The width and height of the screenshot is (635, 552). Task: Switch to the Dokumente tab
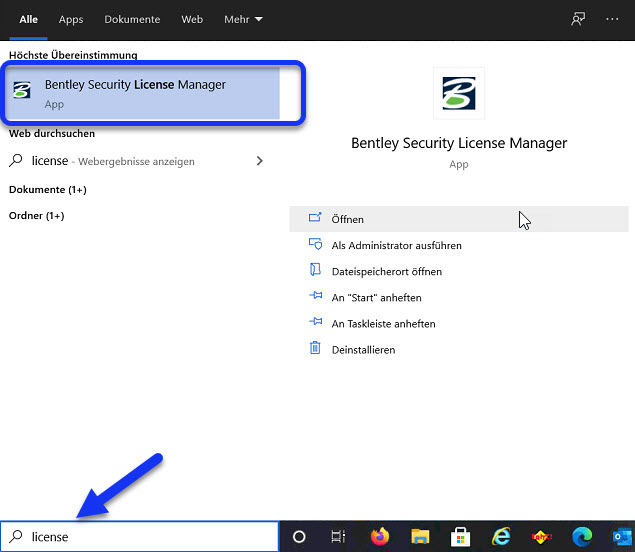click(x=132, y=19)
